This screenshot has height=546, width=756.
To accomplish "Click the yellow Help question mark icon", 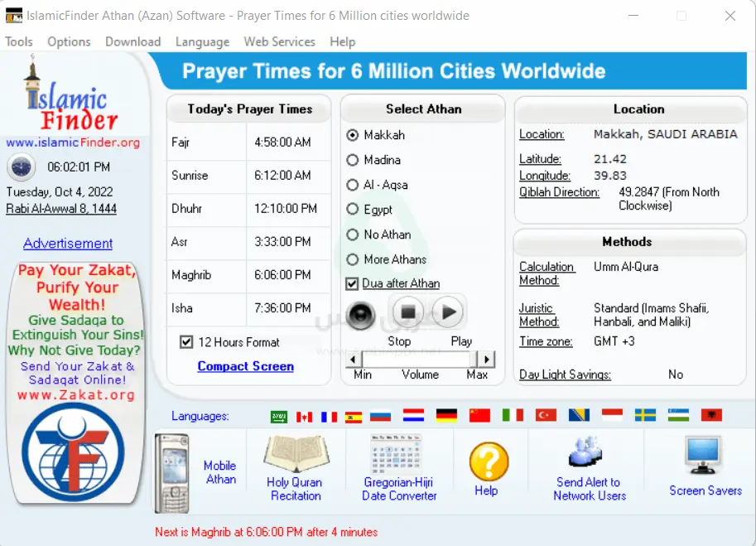I will (x=489, y=461).
